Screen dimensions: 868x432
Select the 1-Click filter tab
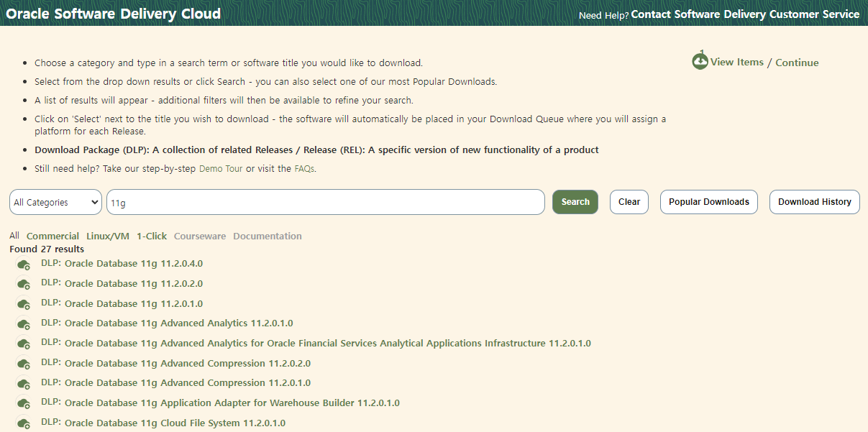point(152,236)
